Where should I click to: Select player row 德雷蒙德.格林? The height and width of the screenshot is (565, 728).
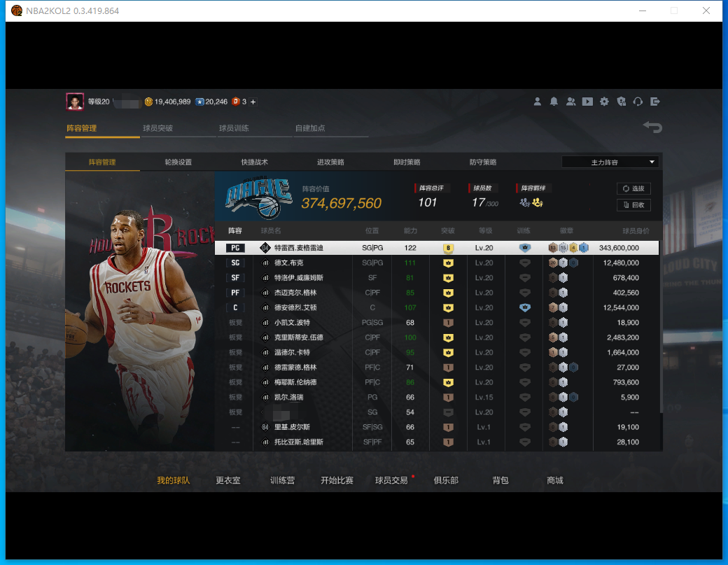click(x=436, y=368)
